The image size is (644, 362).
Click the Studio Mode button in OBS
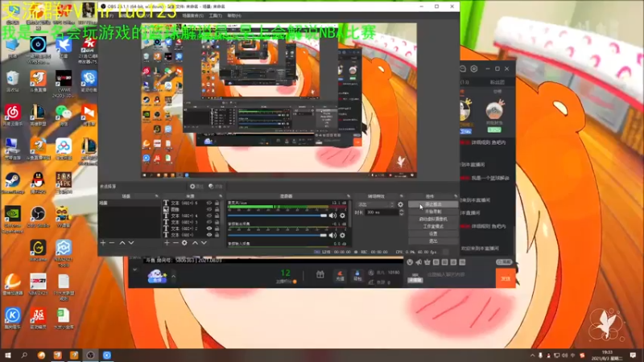click(433, 227)
